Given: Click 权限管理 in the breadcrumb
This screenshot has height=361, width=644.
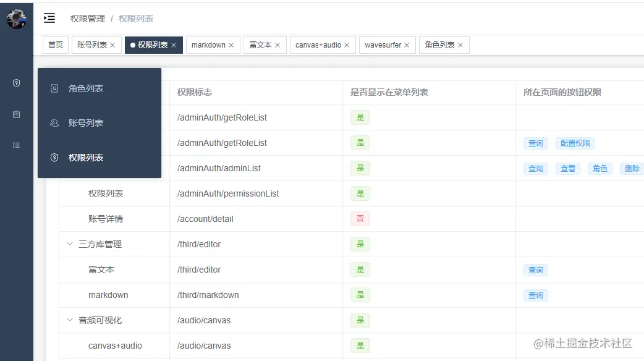Looking at the screenshot, I should click(x=88, y=19).
